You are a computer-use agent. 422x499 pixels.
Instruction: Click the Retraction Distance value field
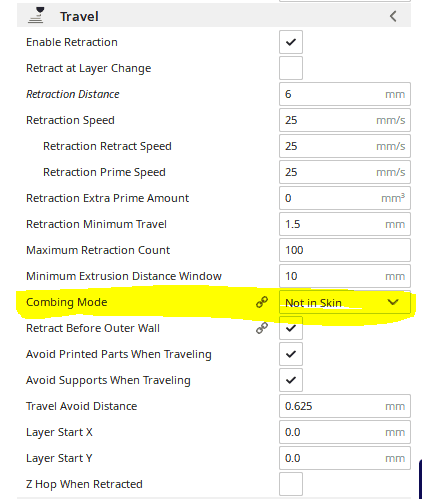point(345,94)
